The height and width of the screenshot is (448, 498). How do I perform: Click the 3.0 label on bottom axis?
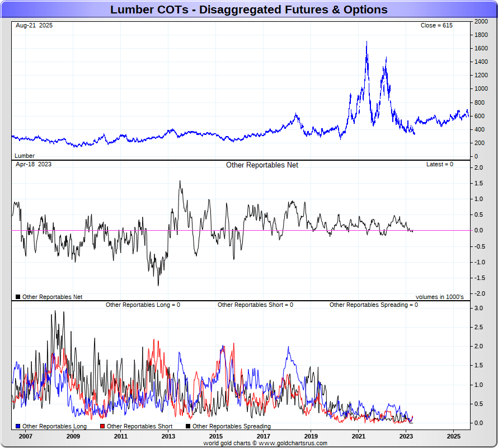478,308
